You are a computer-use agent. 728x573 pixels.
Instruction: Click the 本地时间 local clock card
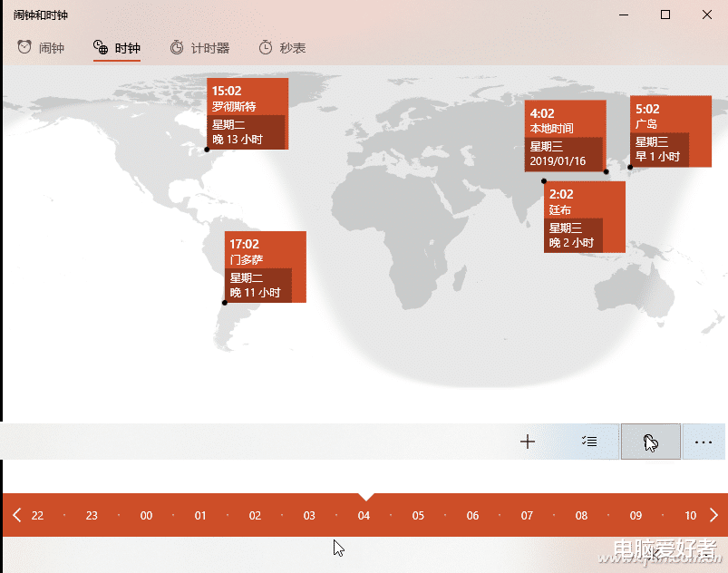pos(565,136)
